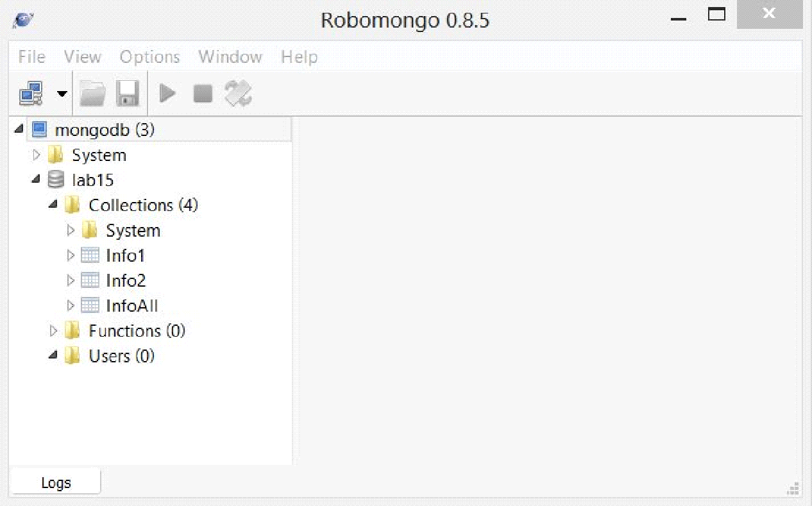Viewport: 812px width, 506px height.
Task: Open the Help menu
Action: point(299,57)
